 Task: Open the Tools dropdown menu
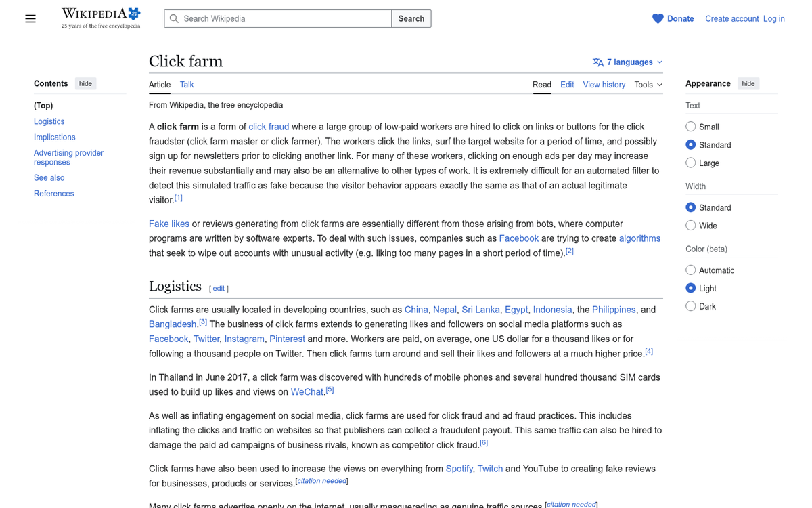[648, 85]
